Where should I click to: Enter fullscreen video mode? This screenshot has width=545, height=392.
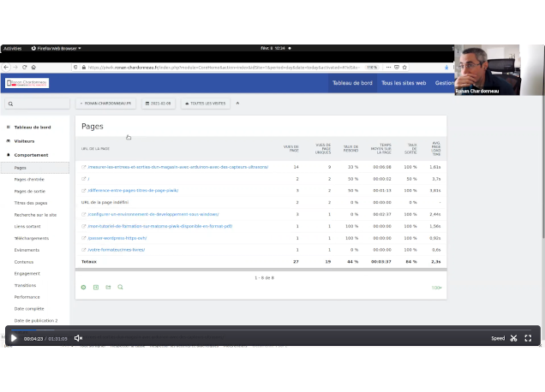(x=528, y=339)
